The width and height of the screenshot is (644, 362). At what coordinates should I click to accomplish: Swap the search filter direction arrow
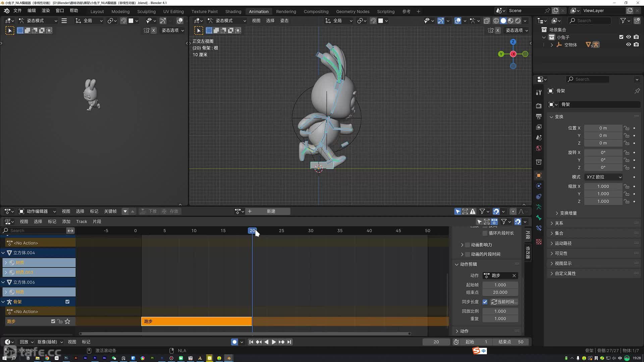pyautogui.click(x=70, y=231)
